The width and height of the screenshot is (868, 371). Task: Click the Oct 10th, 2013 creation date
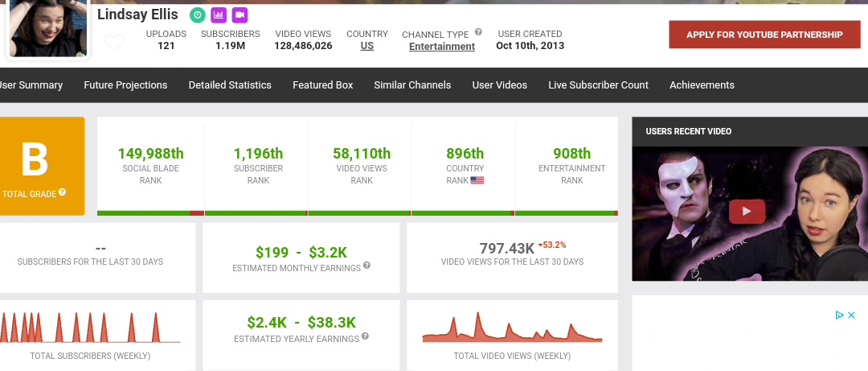coord(530,46)
